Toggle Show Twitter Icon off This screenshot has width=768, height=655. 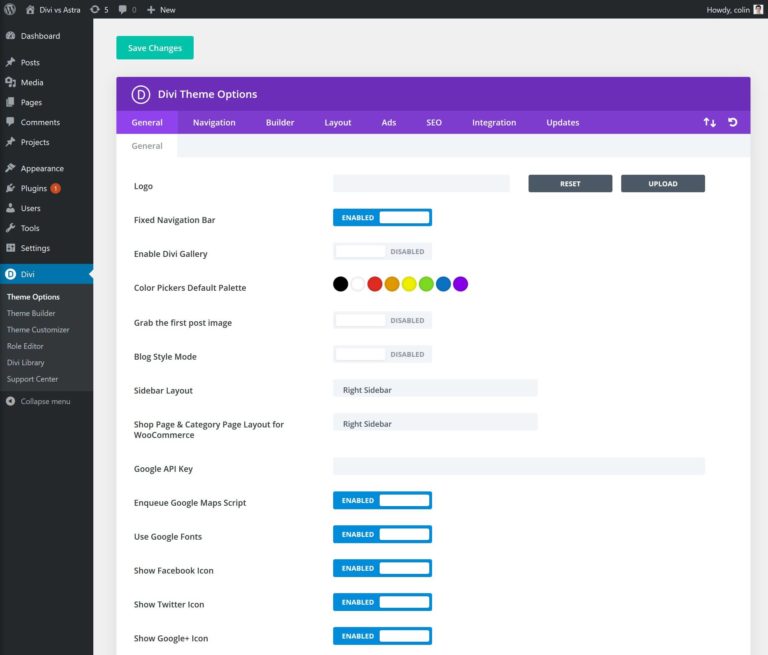coord(382,602)
